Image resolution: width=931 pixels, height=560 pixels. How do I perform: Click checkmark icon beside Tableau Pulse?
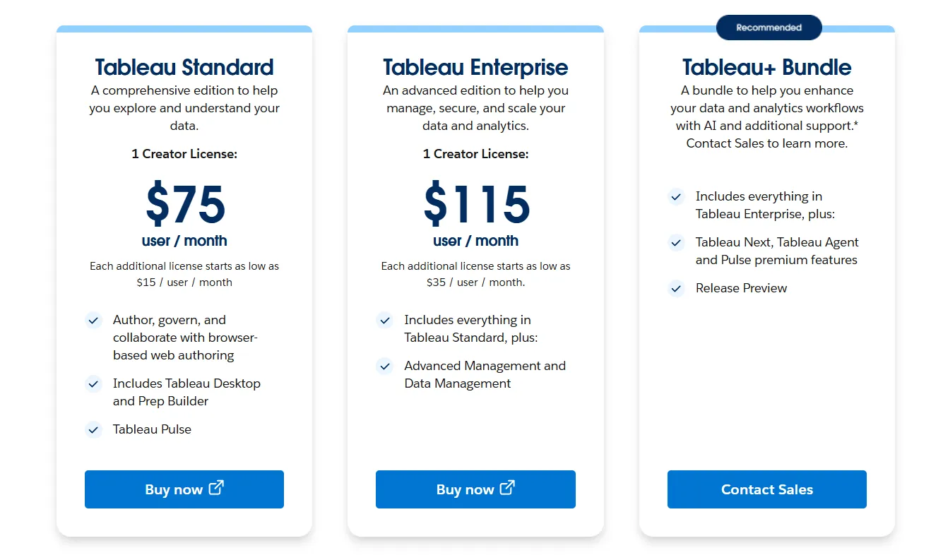(x=93, y=429)
